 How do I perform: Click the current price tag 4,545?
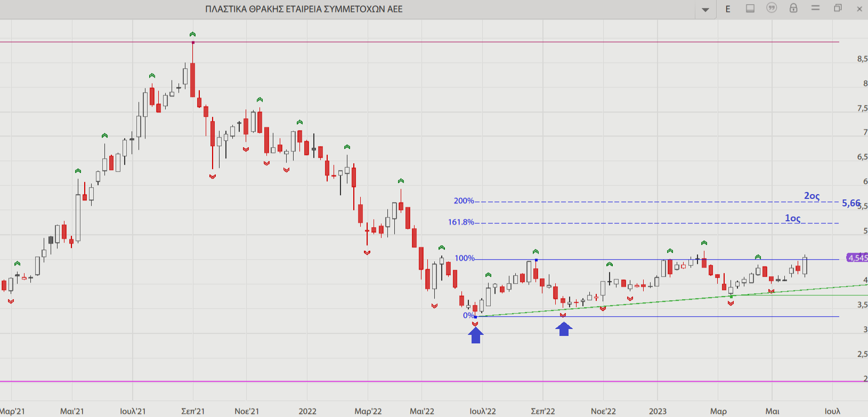pyautogui.click(x=857, y=258)
